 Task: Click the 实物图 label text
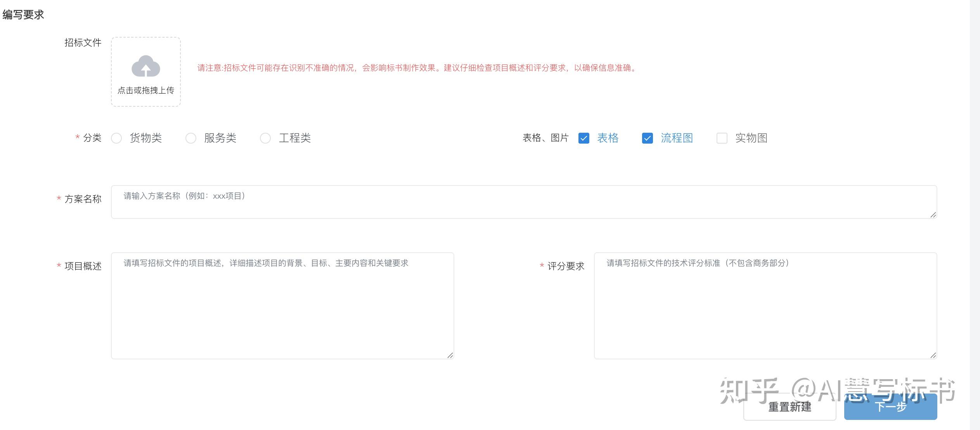[751, 138]
